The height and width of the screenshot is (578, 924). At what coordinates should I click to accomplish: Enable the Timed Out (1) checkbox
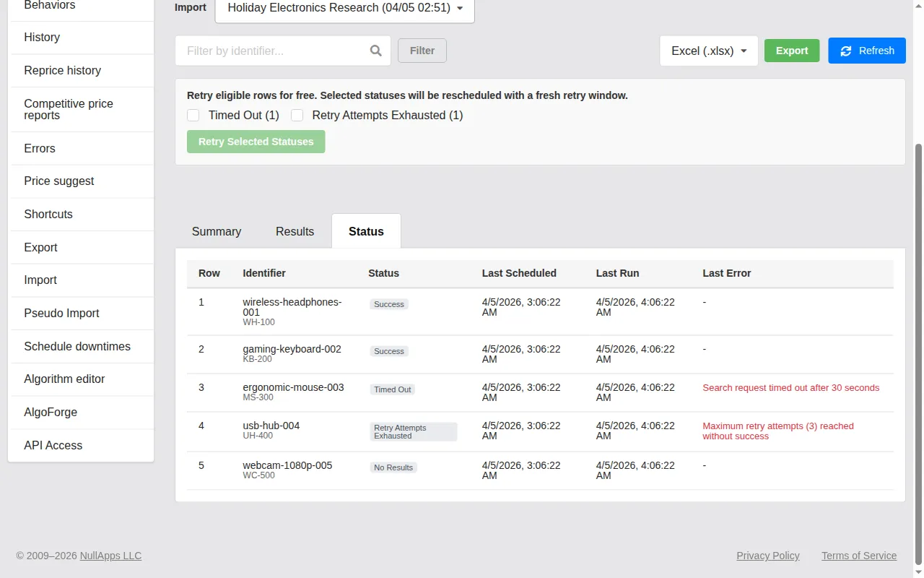coord(193,115)
